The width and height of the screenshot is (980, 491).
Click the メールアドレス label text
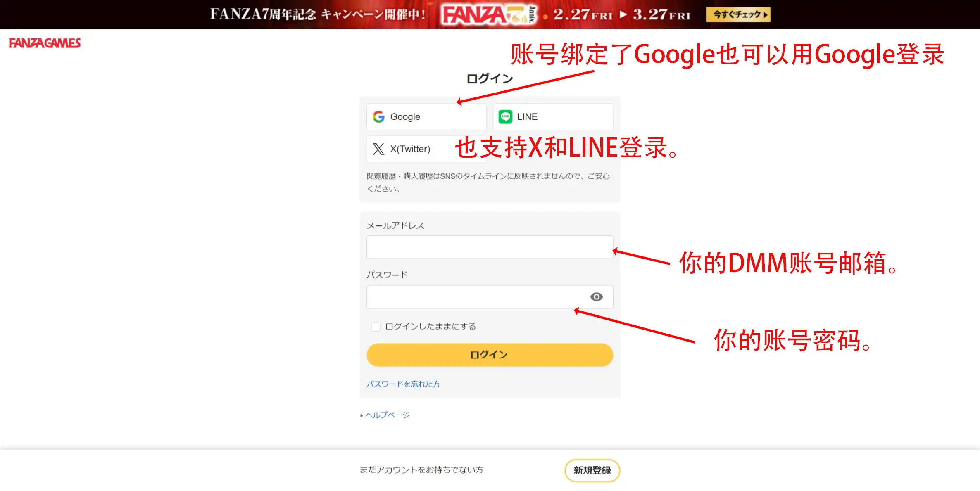pyautogui.click(x=395, y=225)
